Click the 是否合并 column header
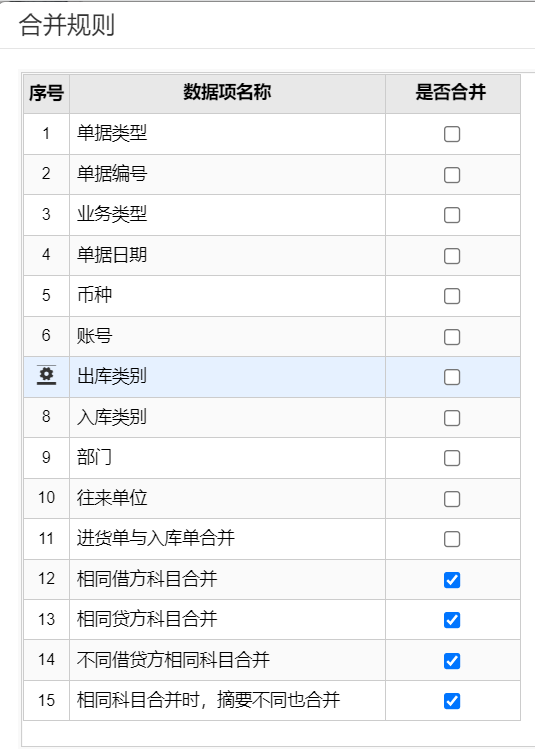Screen dimensions: 535x749 click(453, 94)
